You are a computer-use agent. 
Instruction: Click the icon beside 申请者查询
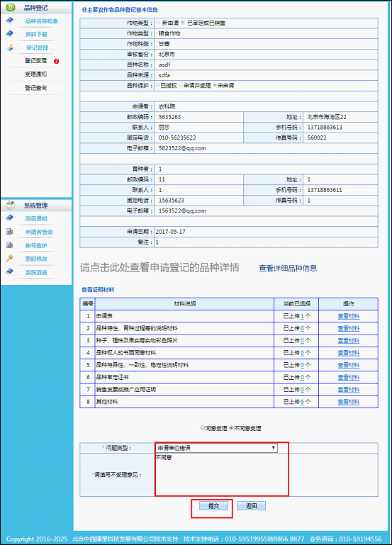click(10, 232)
